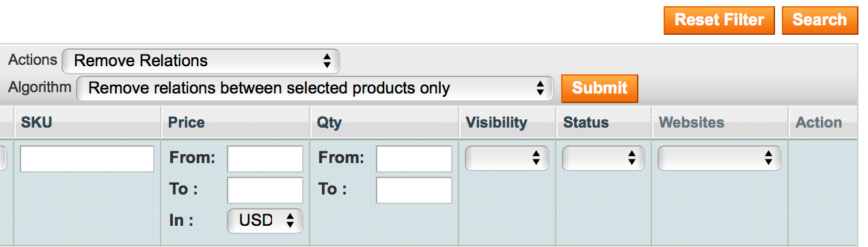Click the Websites column header
The width and height of the screenshot is (868, 247).
(x=692, y=123)
